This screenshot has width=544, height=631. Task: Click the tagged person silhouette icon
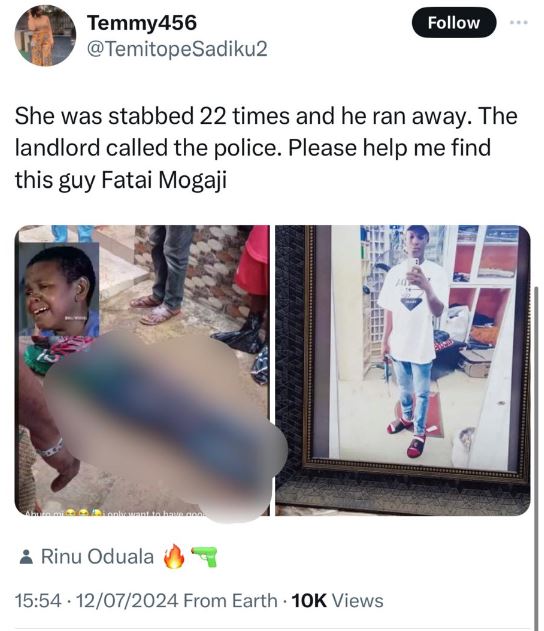[x=26, y=557]
